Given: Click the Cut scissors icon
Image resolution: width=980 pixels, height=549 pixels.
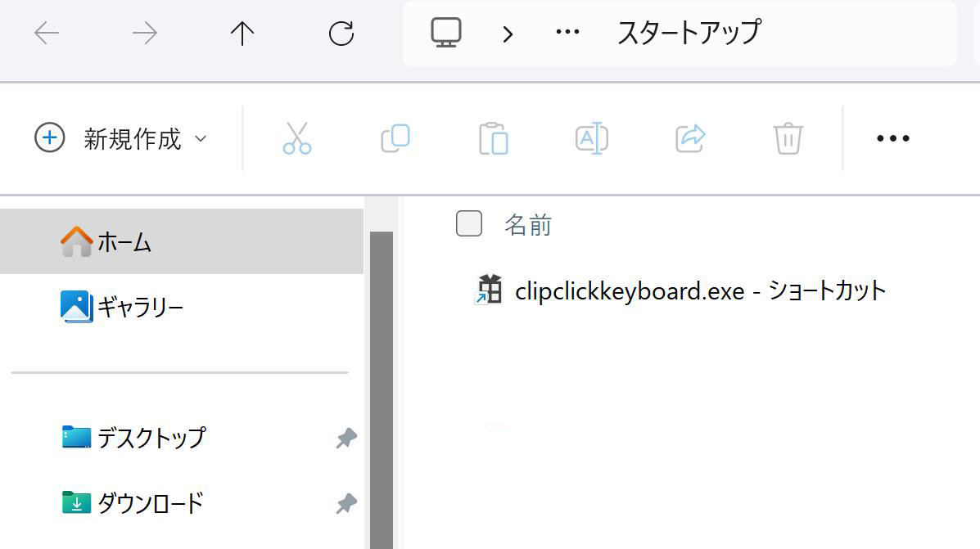Looking at the screenshot, I should [296, 138].
